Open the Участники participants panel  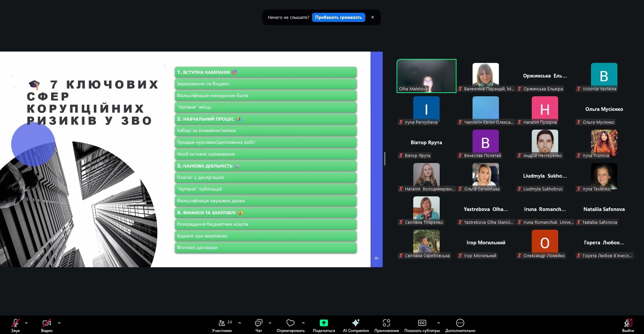[x=222, y=325]
